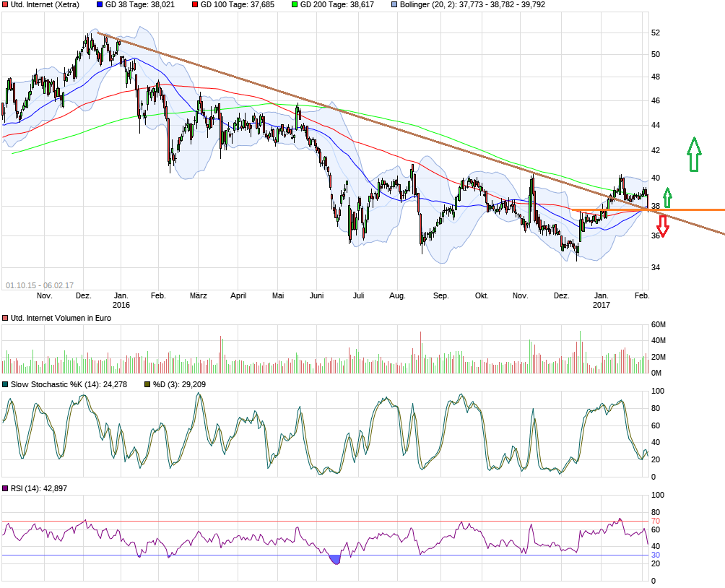Click the 'März' month axis label
This screenshot has width=725, height=588.
tap(199, 296)
